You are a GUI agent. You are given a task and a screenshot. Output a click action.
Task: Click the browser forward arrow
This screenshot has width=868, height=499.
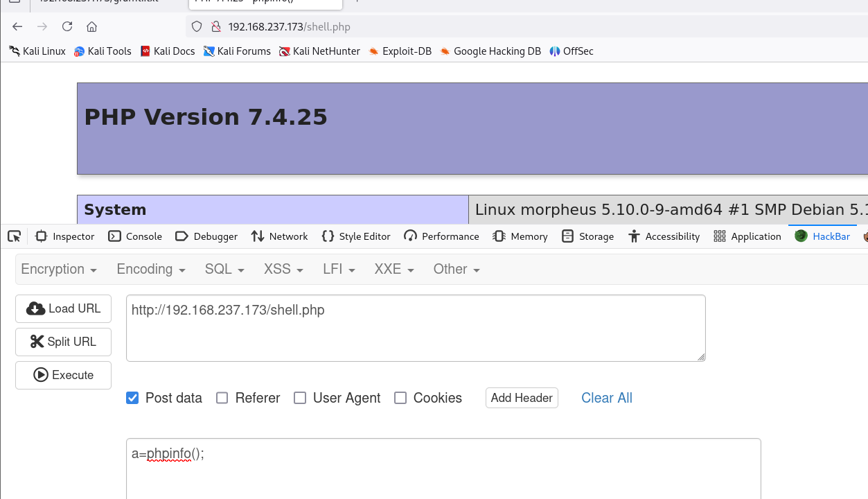pyautogui.click(x=42, y=26)
